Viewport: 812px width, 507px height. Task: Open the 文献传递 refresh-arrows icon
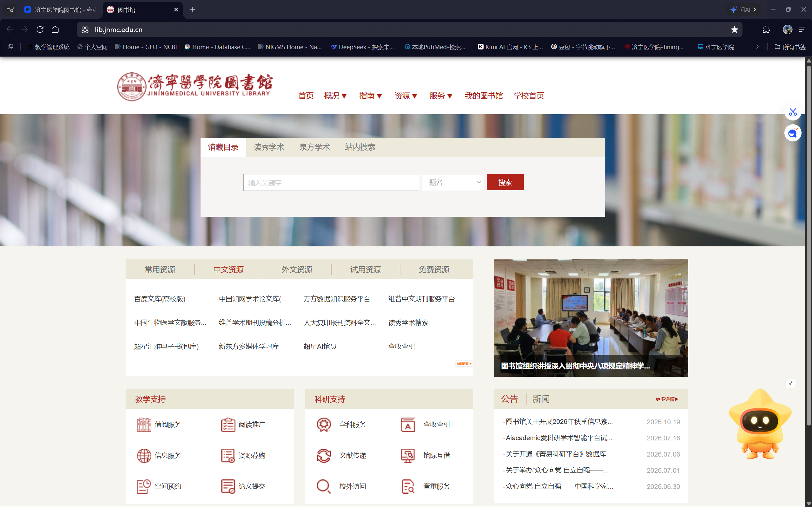click(324, 455)
